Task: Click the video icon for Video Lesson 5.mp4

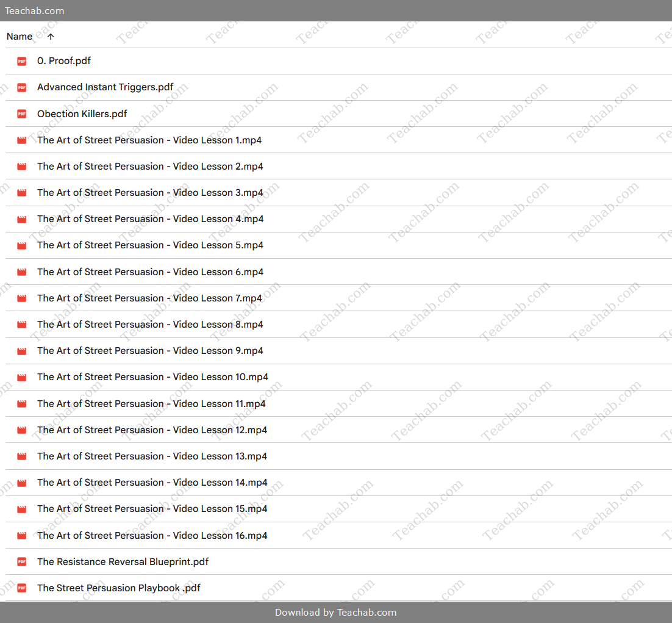Action: coord(22,246)
